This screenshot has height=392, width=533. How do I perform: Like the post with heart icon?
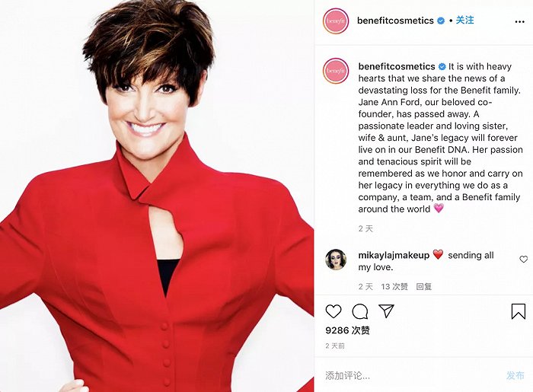pos(334,311)
